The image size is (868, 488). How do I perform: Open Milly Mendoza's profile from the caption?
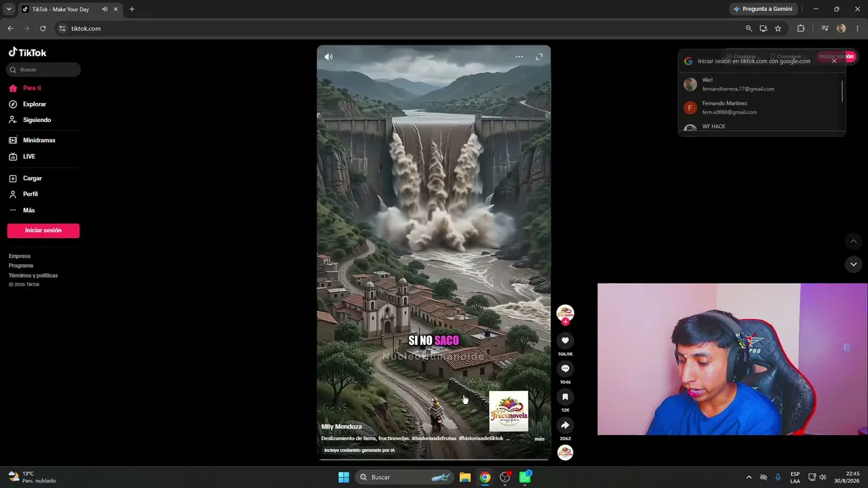342,427
